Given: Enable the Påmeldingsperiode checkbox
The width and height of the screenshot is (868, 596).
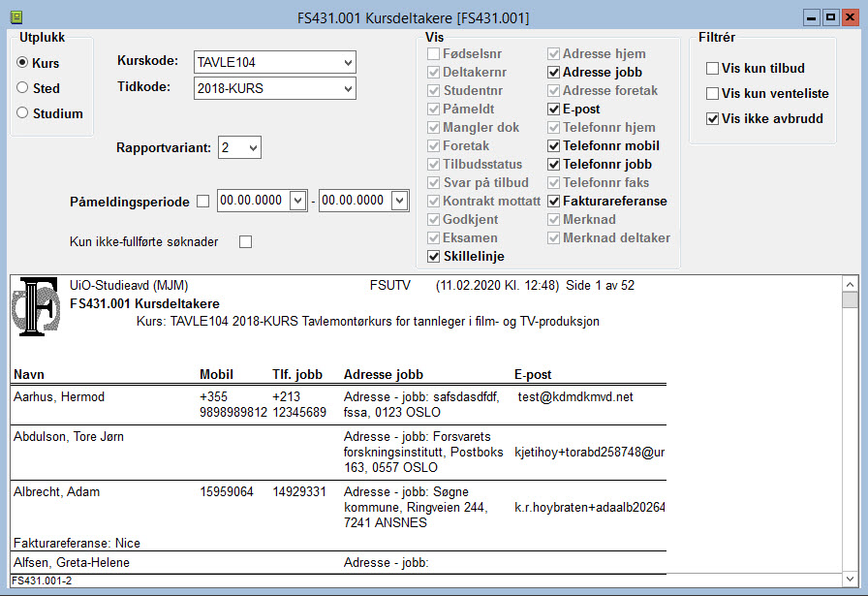Looking at the screenshot, I should click(203, 201).
